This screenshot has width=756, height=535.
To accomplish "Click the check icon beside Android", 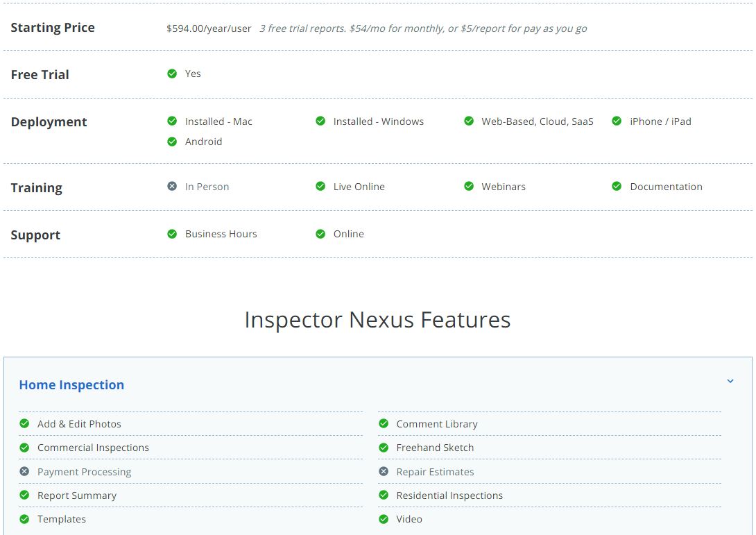I will (x=172, y=142).
